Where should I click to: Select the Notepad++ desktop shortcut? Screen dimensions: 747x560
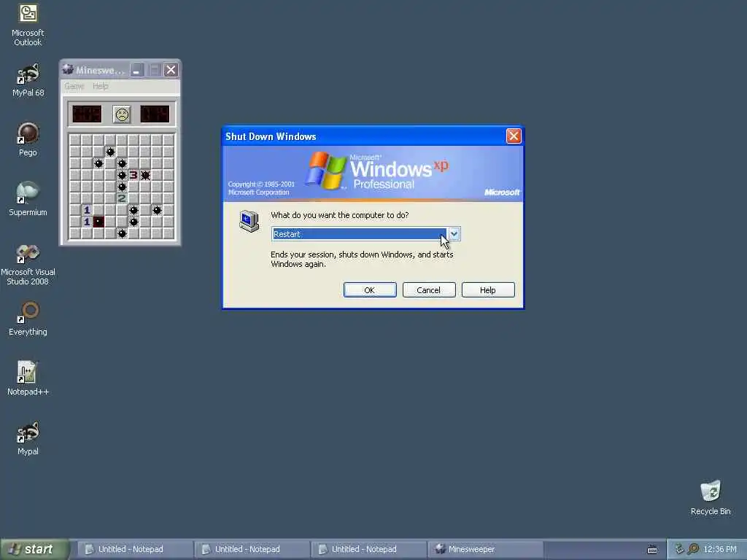28,378
